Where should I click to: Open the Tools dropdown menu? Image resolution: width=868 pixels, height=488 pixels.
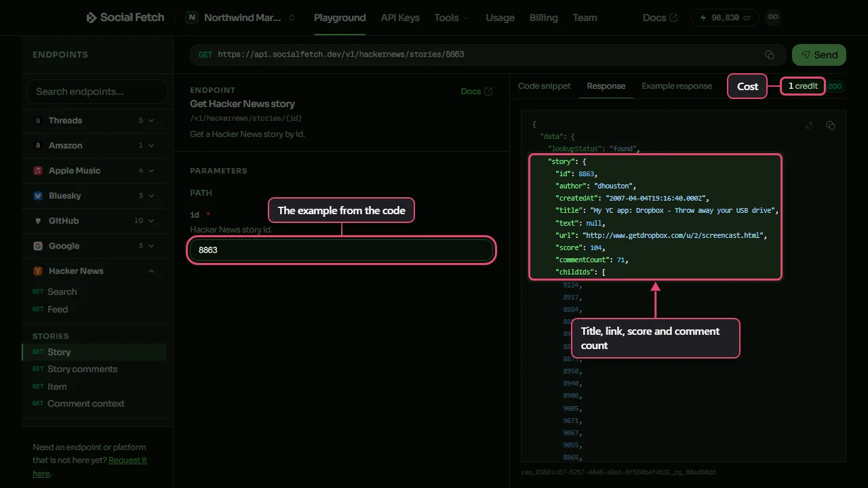pyautogui.click(x=452, y=18)
